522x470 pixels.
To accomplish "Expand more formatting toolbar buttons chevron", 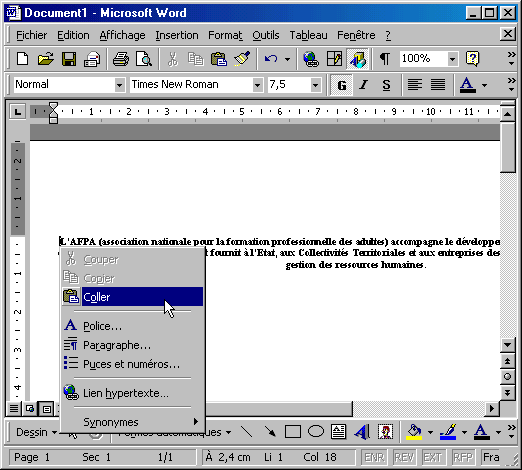I will [511, 85].
